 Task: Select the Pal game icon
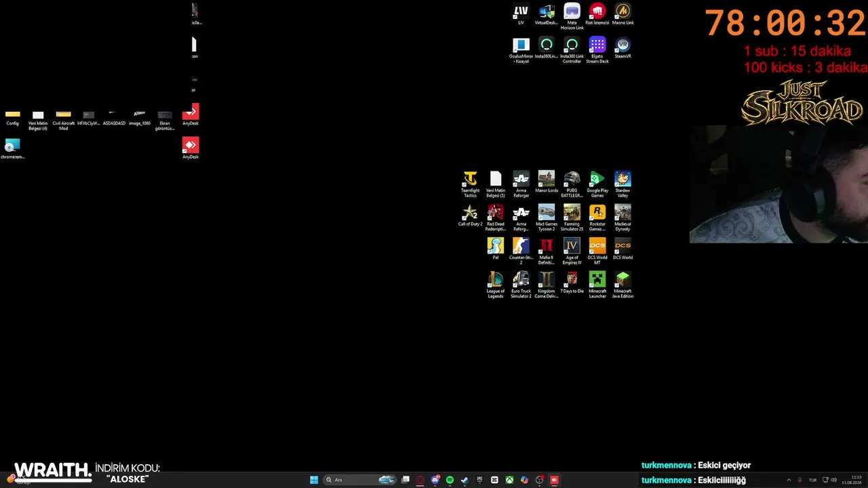pos(496,249)
